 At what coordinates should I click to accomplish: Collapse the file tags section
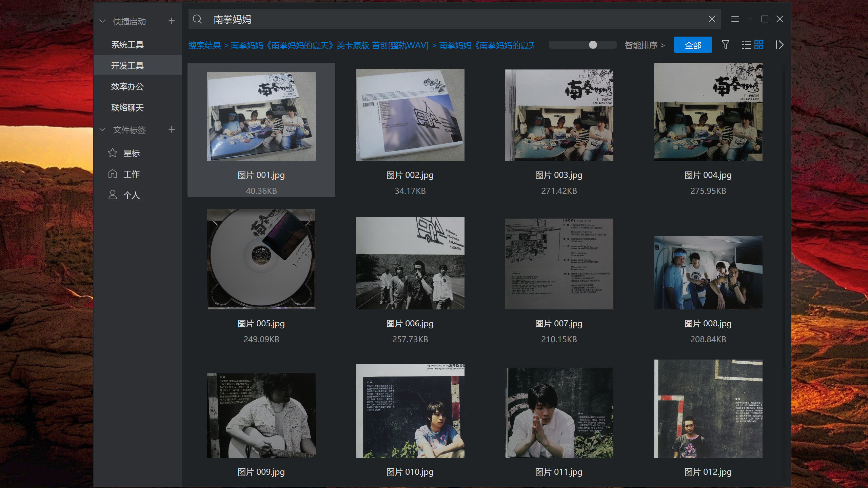click(x=102, y=130)
